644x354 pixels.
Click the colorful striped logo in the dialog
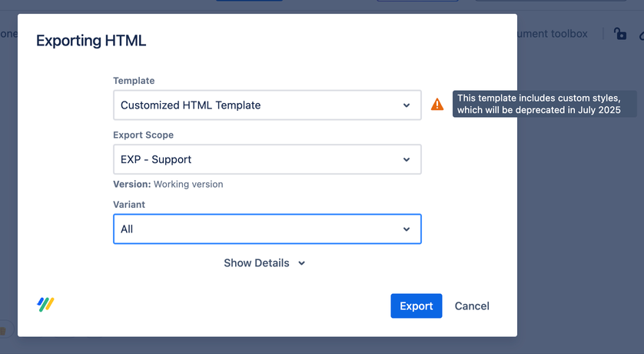click(45, 304)
